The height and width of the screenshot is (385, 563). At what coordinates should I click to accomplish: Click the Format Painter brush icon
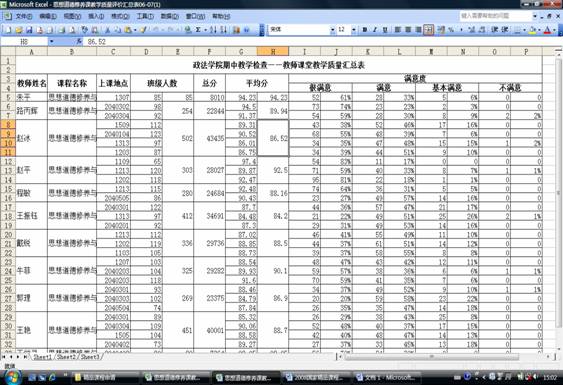tap(143, 30)
